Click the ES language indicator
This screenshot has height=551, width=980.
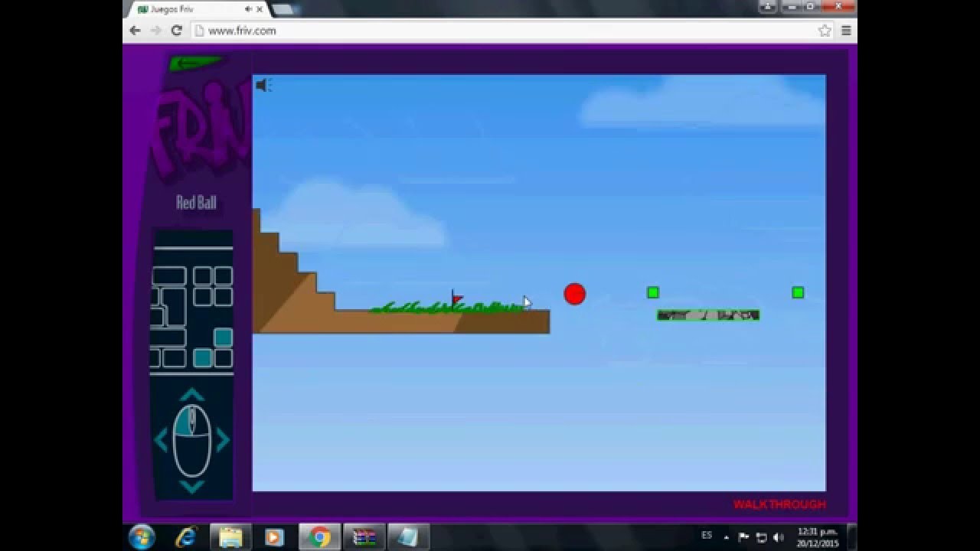click(x=707, y=536)
